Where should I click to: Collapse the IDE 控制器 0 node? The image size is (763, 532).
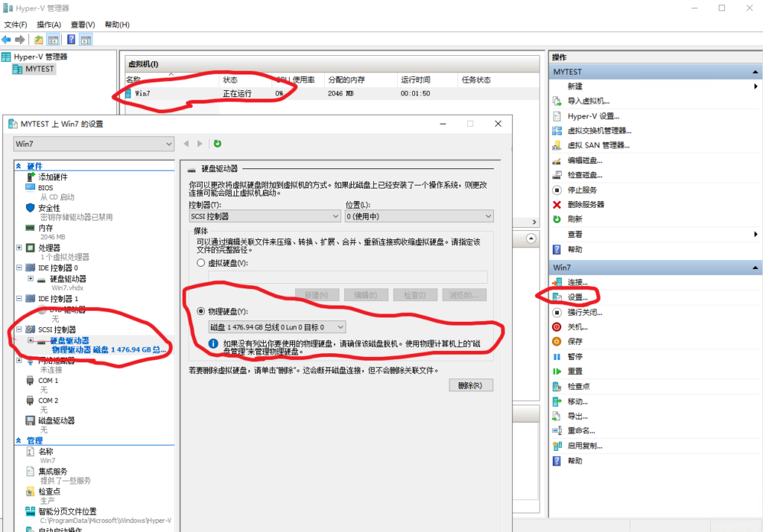point(19,267)
